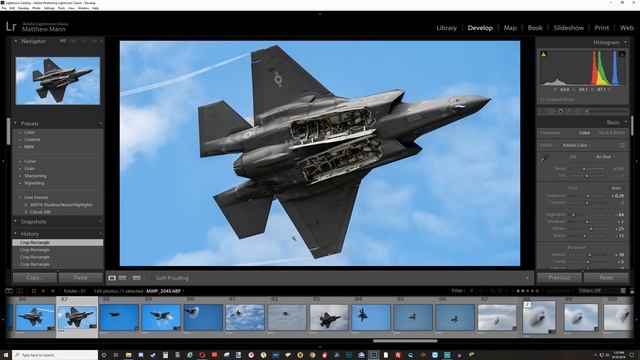This screenshot has height=360, width=640.
Task: Click the main window display icon in filmstrip bar
Action: click(9, 291)
